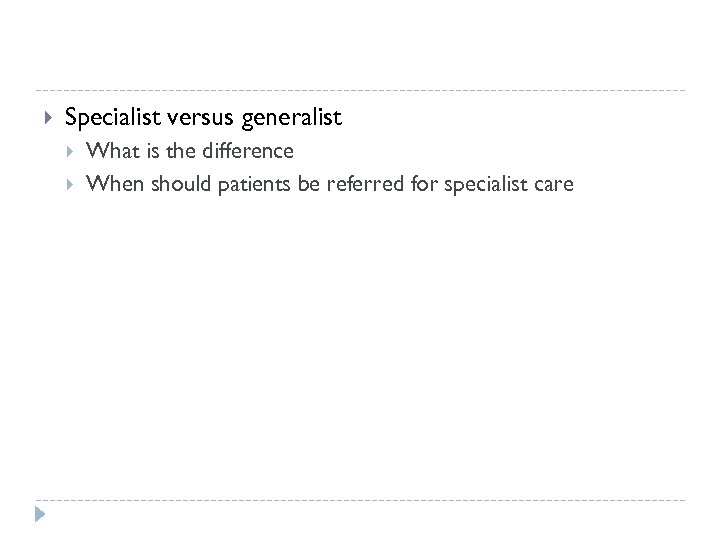Screen dimensions: 720x540
Task: Click the dashed divider line above the heading
Action: 360,90
